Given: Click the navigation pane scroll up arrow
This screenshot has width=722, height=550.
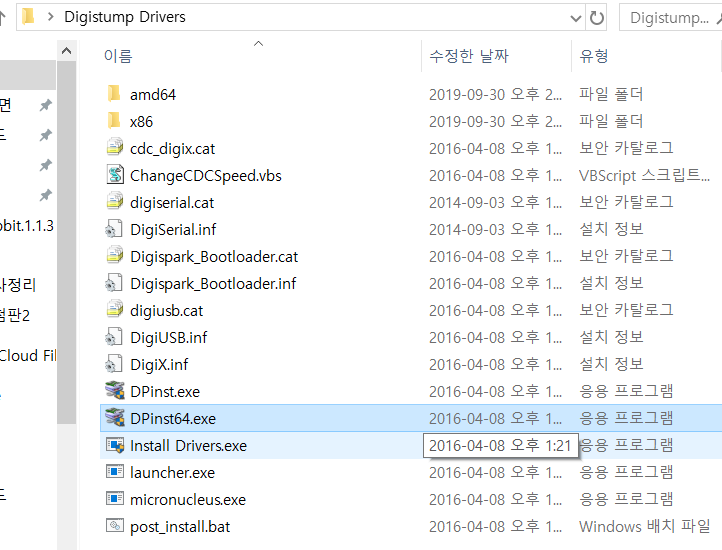Looking at the screenshot, I should tap(66, 51).
